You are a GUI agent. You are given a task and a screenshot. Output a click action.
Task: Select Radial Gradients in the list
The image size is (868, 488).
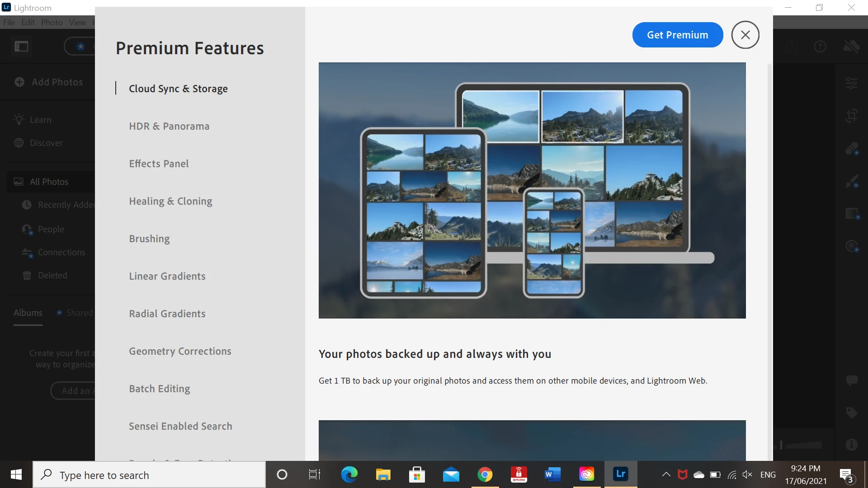[x=167, y=314]
